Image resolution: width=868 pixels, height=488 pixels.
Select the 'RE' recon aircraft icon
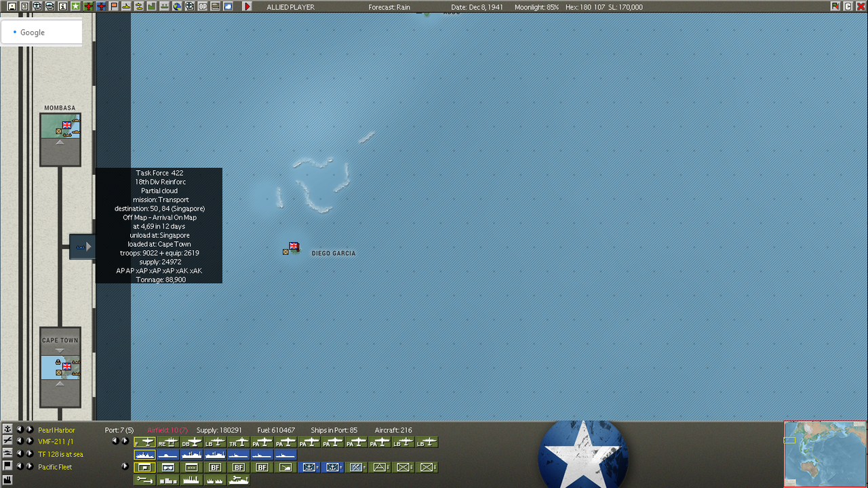click(x=168, y=442)
